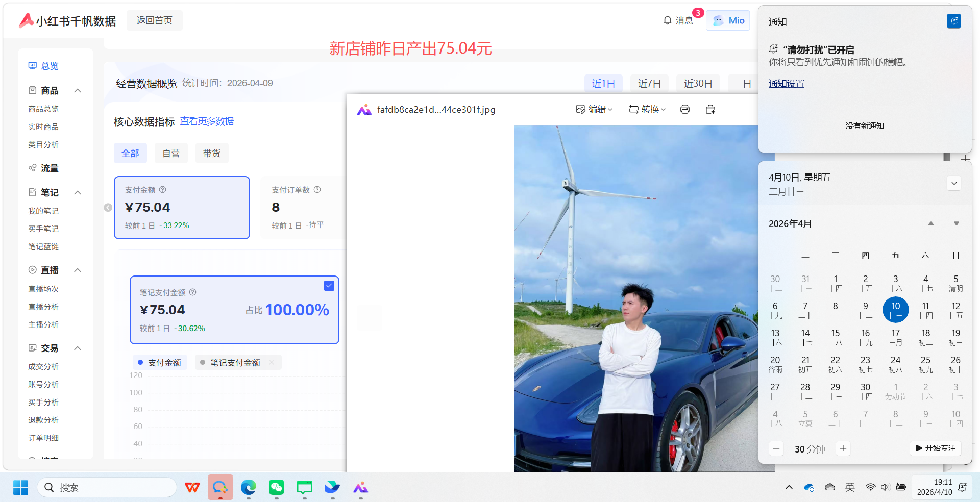Click help icon beside 支付金额
This screenshot has width=980, height=502.
(163, 189)
